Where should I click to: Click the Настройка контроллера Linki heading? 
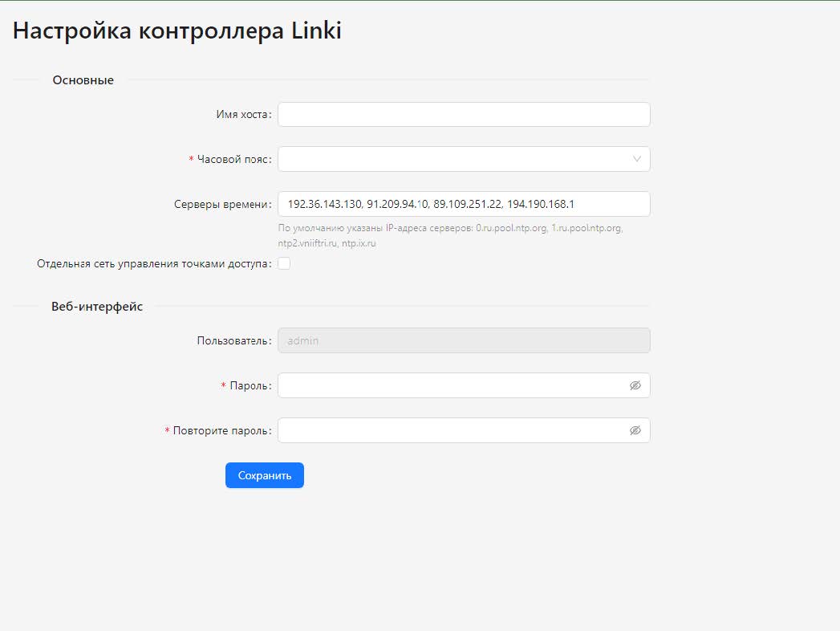[x=177, y=31]
